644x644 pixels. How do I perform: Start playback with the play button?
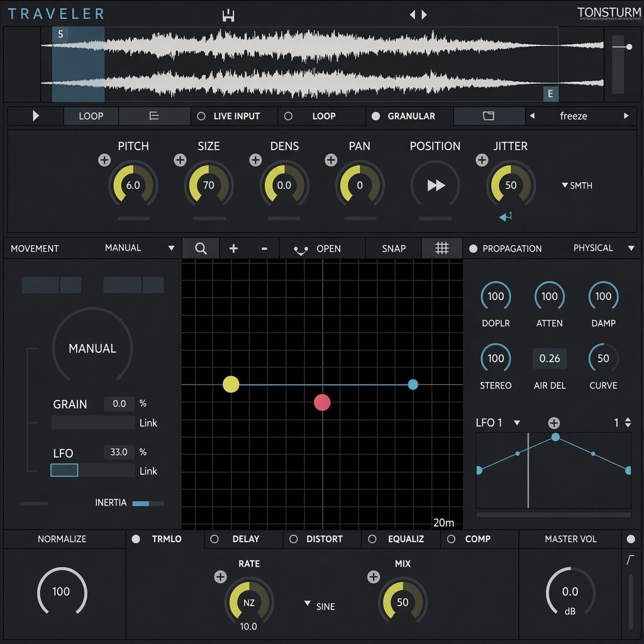click(x=36, y=116)
